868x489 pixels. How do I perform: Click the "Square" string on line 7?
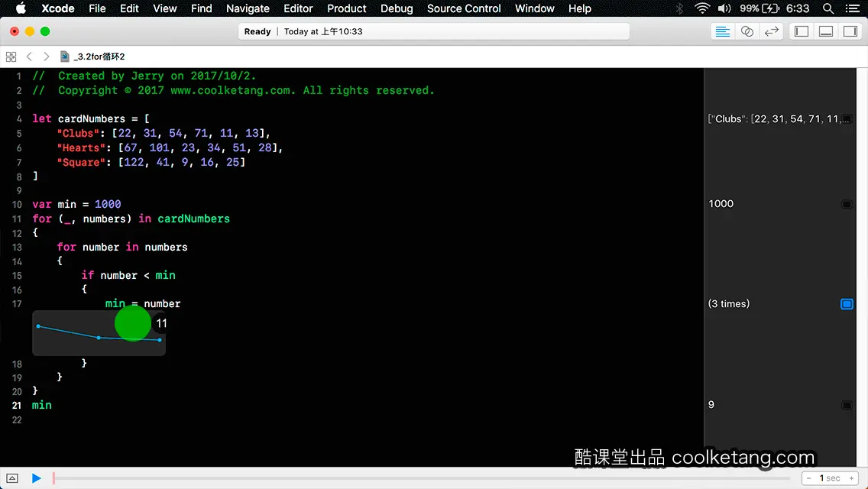[81, 162]
